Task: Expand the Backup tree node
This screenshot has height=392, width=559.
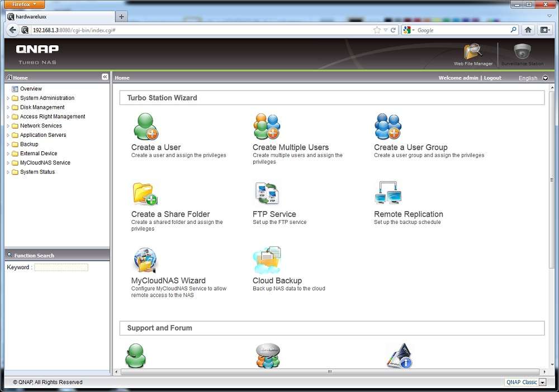Action: tap(8, 145)
